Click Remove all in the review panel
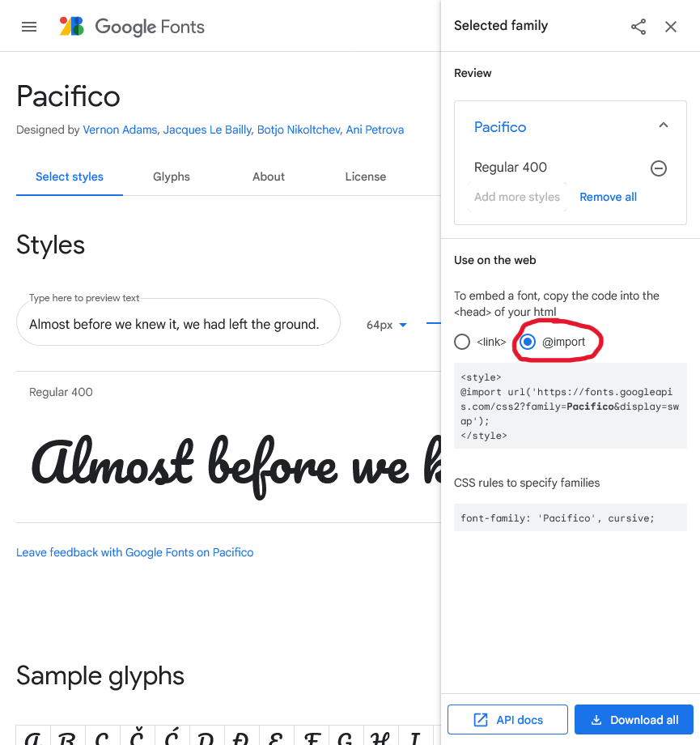 point(608,197)
